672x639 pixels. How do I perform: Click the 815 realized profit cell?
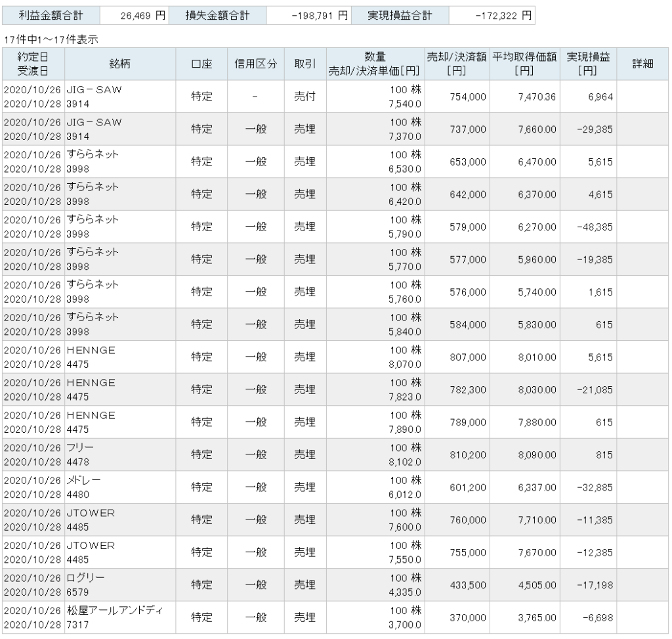click(588, 455)
